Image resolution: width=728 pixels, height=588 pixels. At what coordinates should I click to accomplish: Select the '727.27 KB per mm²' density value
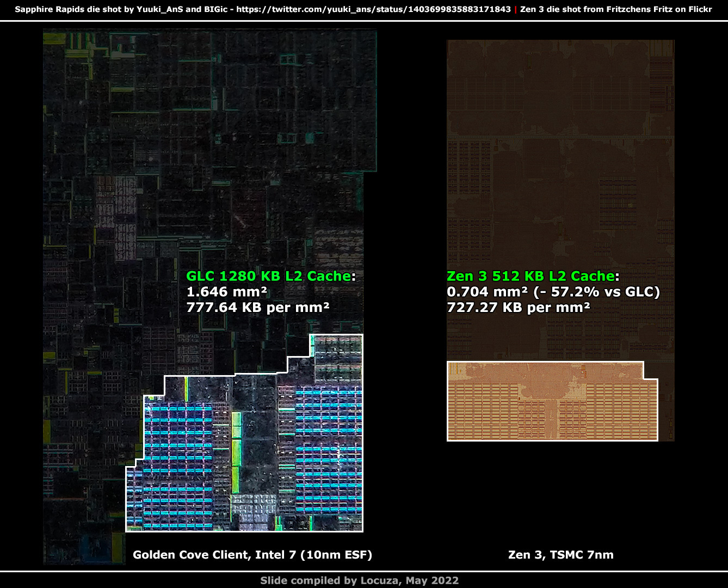point(519,308)
